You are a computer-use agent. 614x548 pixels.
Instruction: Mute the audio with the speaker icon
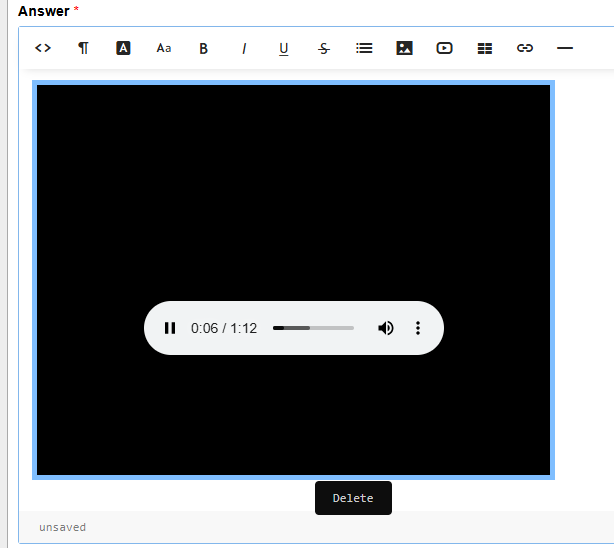click(385, 328)
